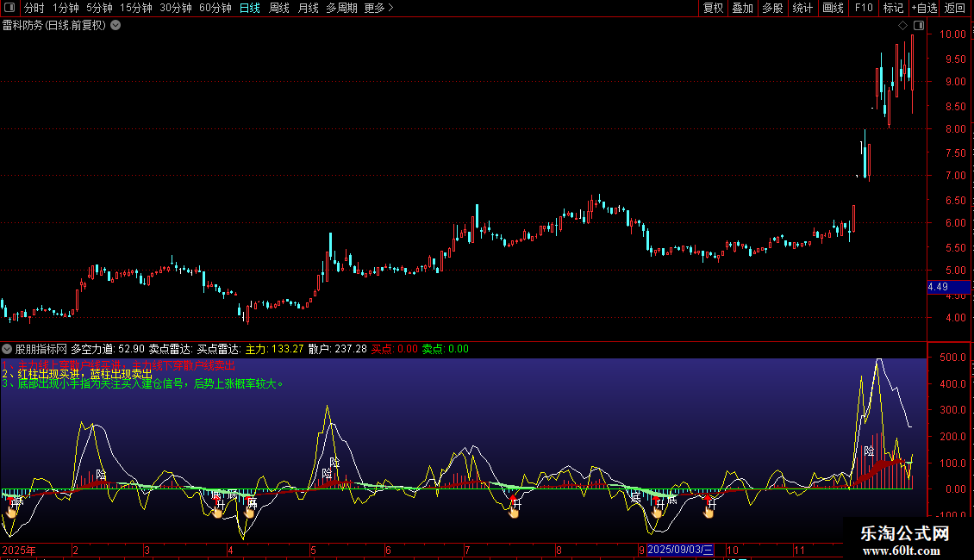Click the 10.00 price axis label
Viewport: 974px width, 560px height.
(952, 34)
